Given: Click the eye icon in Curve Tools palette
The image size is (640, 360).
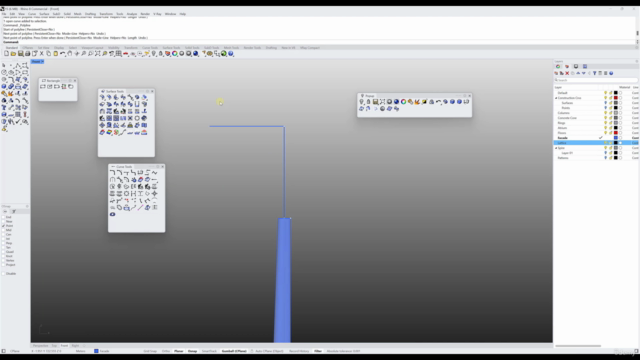Looking at the screenshot, I should 112,214.
